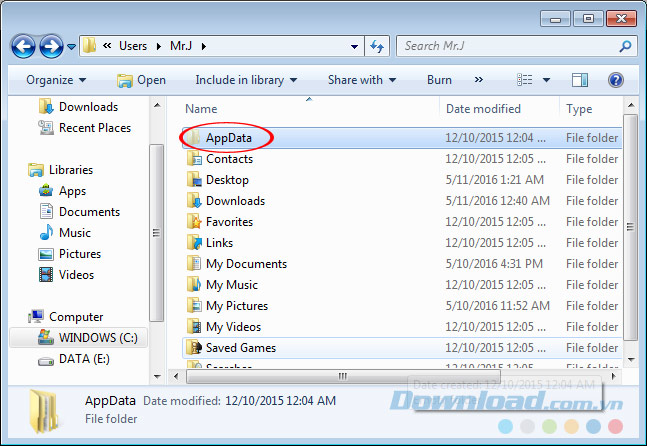Click the navigation pane scroll up arrow
647x446 pixels.
click(x=157, y=106)
